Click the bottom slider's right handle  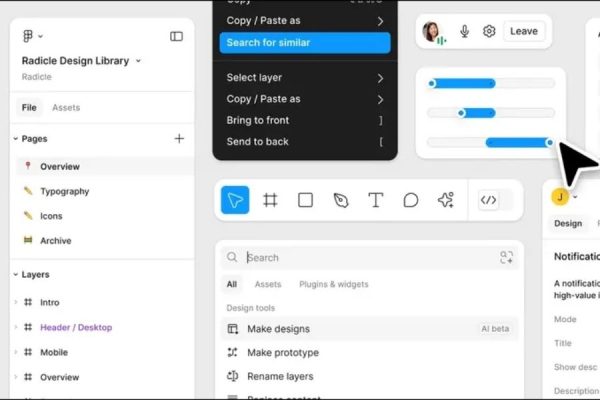point(549,142)
